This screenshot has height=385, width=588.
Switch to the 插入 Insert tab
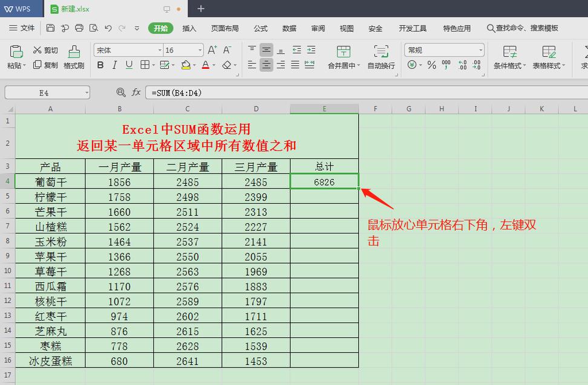click(x=189, y=28)
